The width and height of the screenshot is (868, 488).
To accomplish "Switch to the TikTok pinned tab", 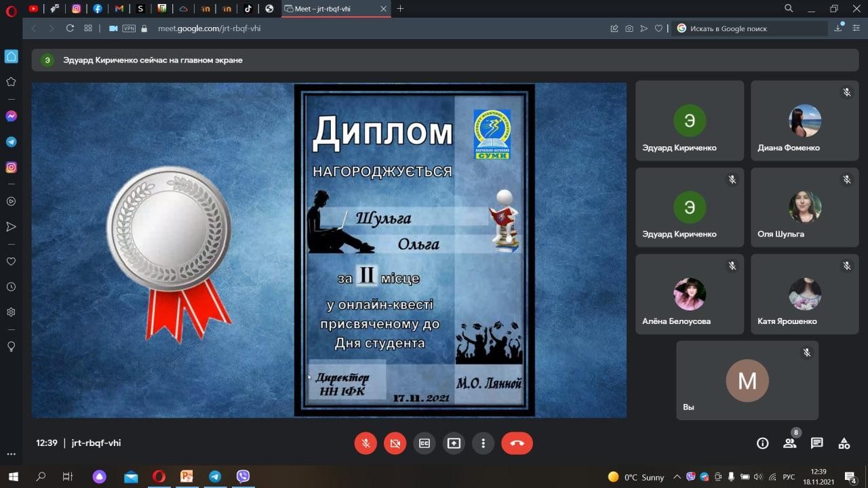I will point(248,9).
